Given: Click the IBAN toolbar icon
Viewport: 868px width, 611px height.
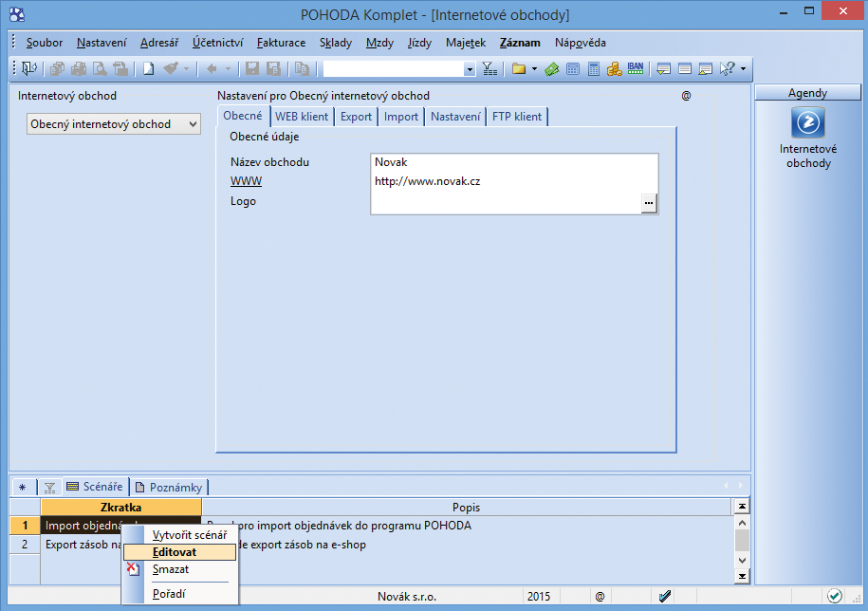Looking at the screenshot, I should tap(636, 68).
